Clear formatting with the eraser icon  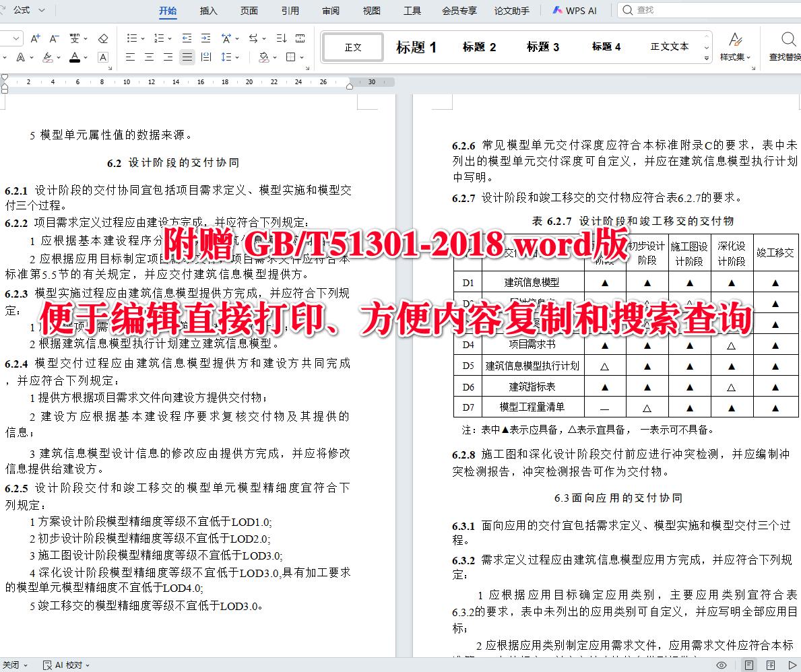coord(102,38)
